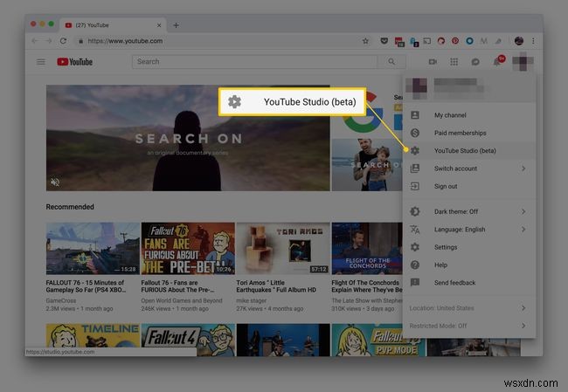Click the Help question mark icon
This screenshot has width=568, height=392.
[415, 265]
